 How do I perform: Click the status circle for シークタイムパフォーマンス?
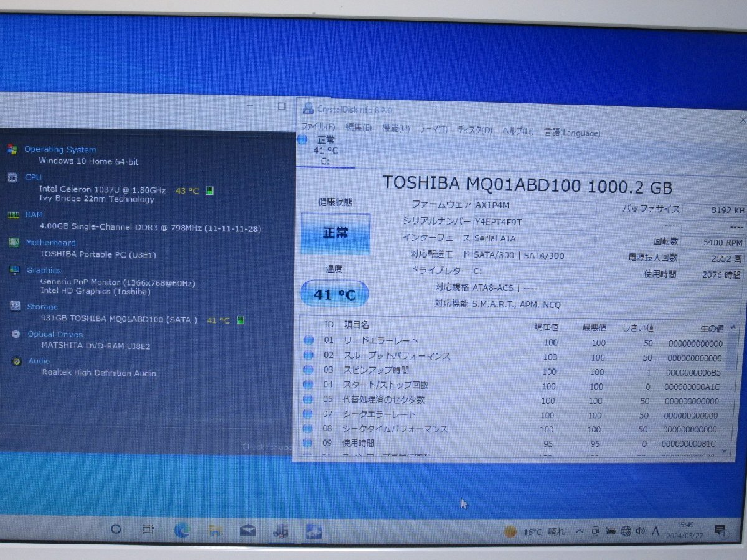click(308, 428)
